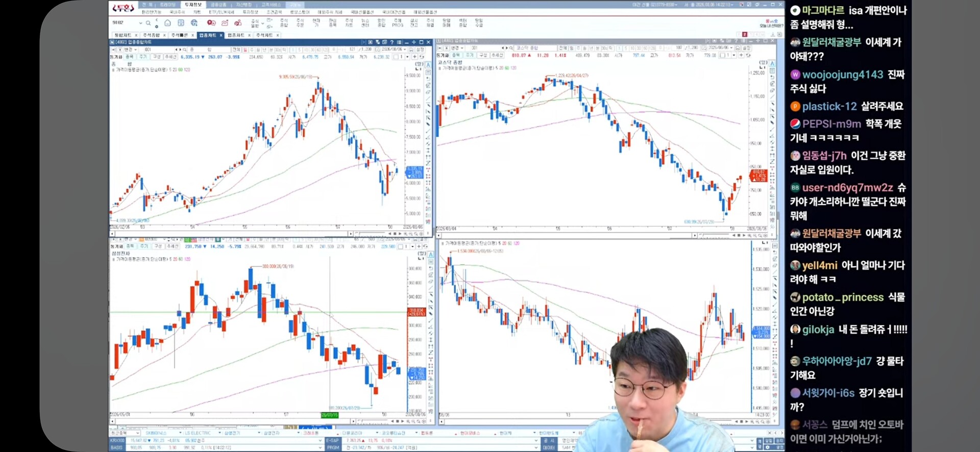Click the '설정' button in the top-left chart toolbar
This screenshot has height=452, width=980.
click(420, 49)
